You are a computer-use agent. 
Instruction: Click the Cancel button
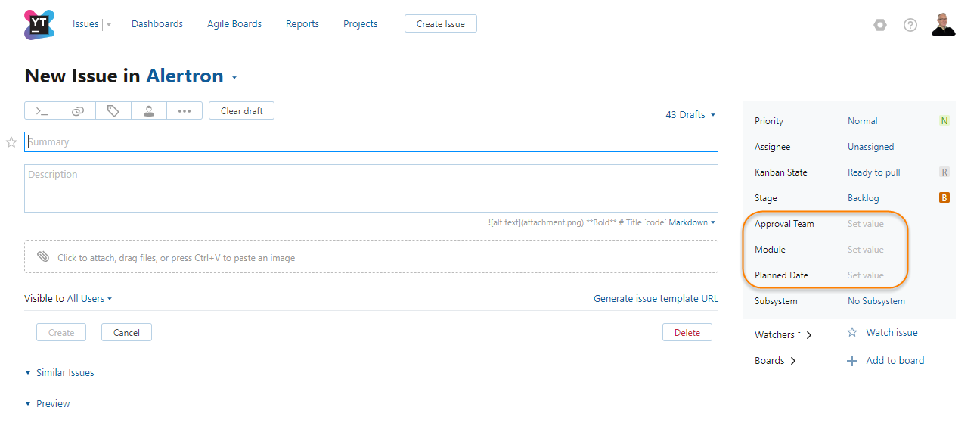tap(126, 332)
